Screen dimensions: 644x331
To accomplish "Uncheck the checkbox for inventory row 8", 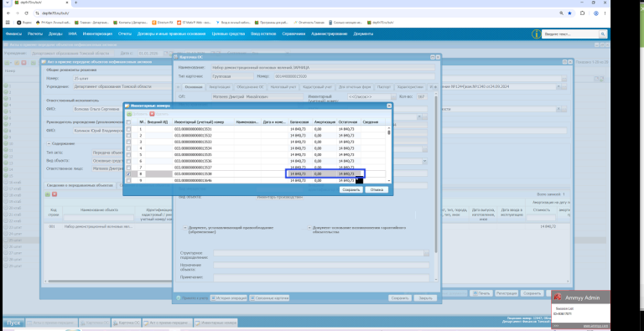I will [128, 174].
